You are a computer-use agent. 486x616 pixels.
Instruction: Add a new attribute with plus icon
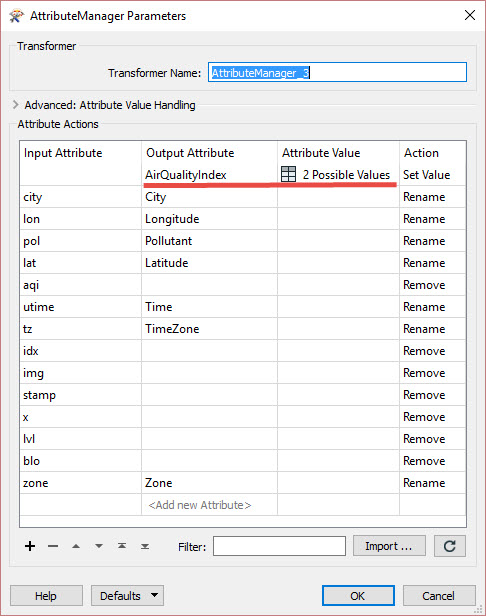click(30, 546)
